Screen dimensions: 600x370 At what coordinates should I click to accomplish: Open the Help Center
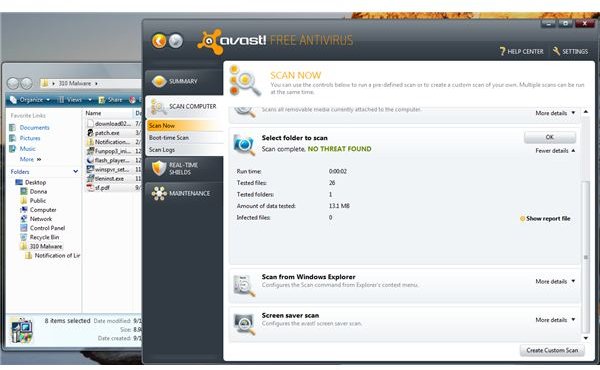521,51
